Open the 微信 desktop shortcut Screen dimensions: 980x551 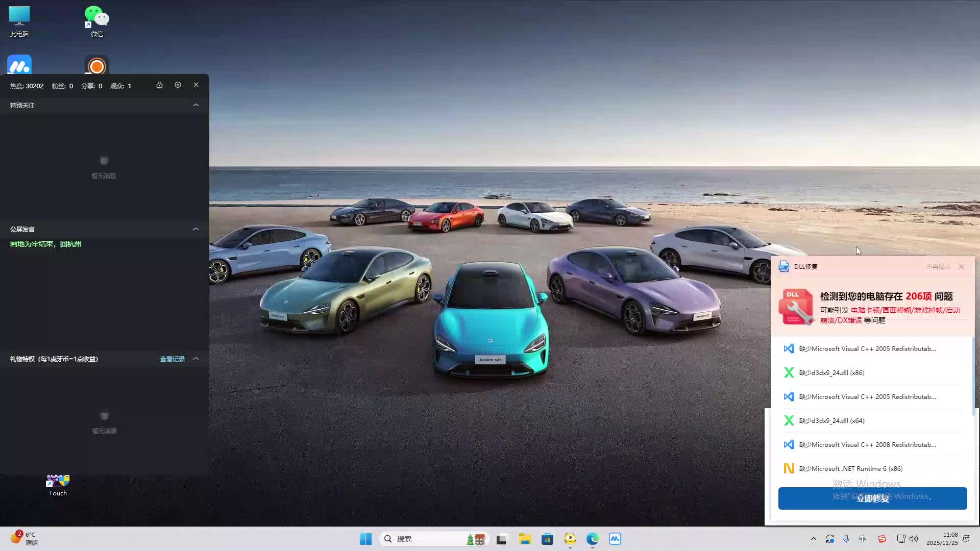click(x=96, y=21)
